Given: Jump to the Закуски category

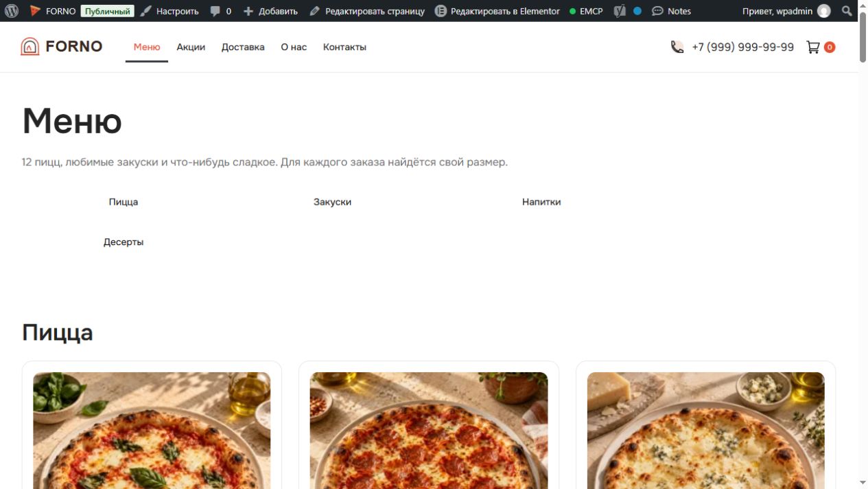Looking at the screenshot, I should coord(332,202).
